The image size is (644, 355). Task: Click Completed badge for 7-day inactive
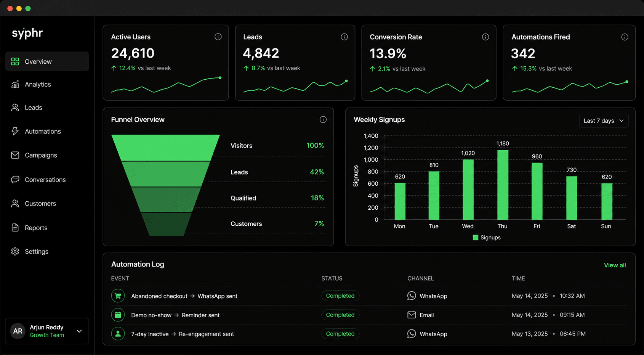point(340,334)
